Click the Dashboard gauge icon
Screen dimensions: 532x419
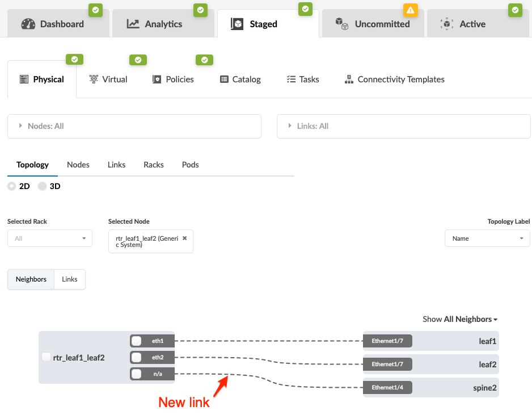click(28, 24)
